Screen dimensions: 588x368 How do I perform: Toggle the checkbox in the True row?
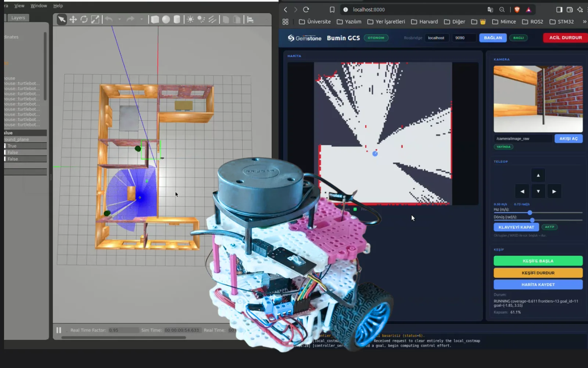pyautogui.click(x=5, y=146)
